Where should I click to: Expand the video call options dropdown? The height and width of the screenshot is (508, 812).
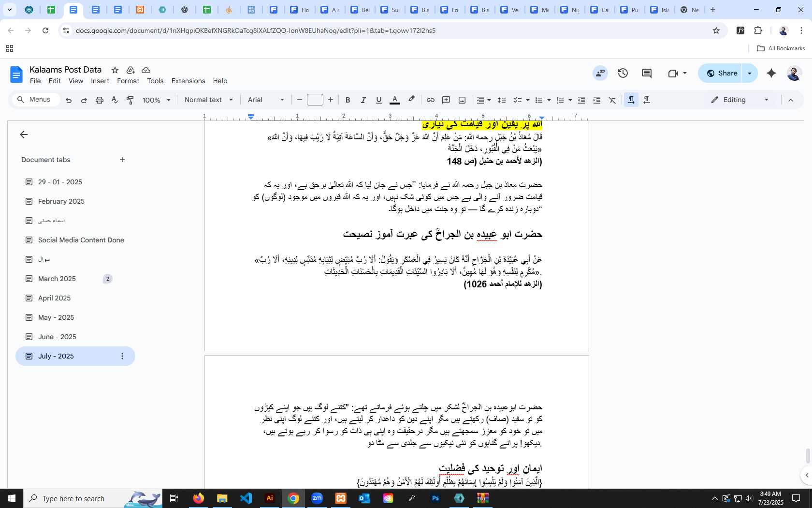[x=685, y=73]
